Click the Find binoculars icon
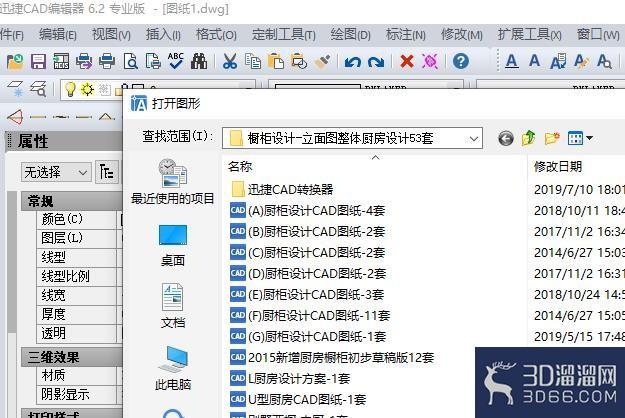625x418 pixels. [x=199, y=61]
